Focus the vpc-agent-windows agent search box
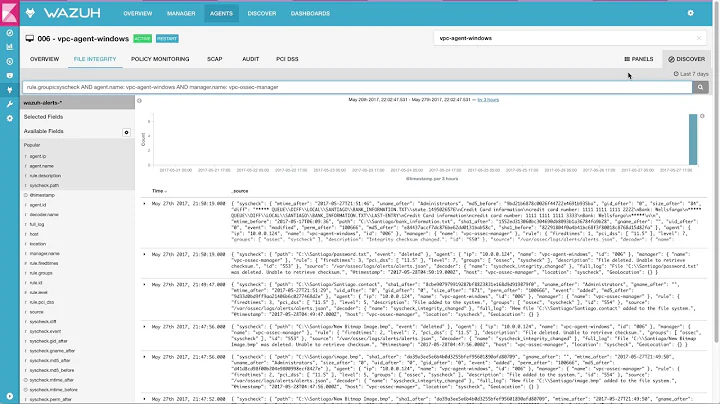 (570, 38)
